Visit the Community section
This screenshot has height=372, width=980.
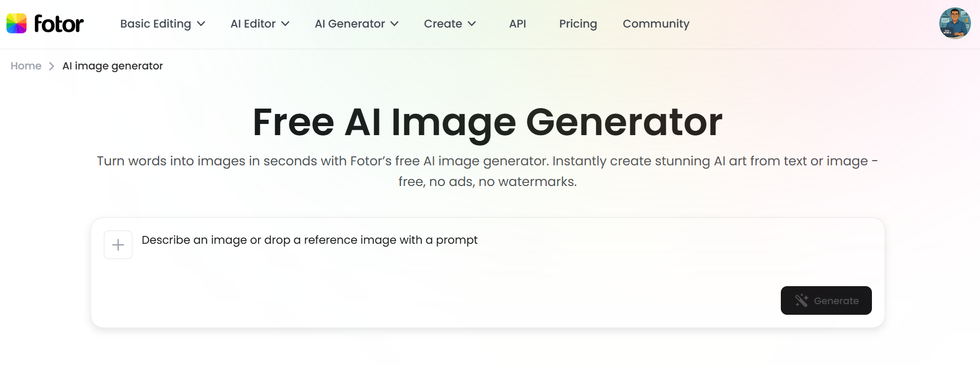656,24
